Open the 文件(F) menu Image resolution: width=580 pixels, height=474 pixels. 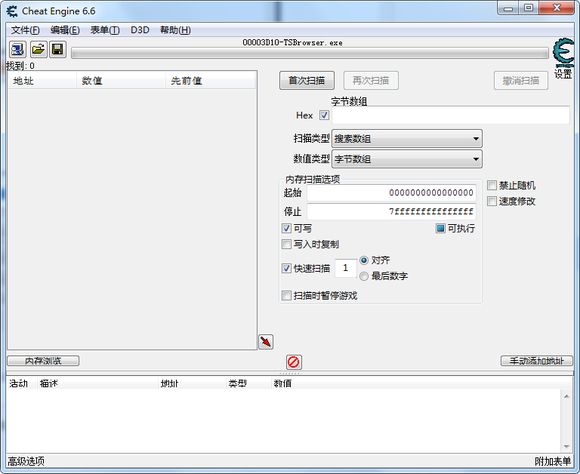coord(25,30)
